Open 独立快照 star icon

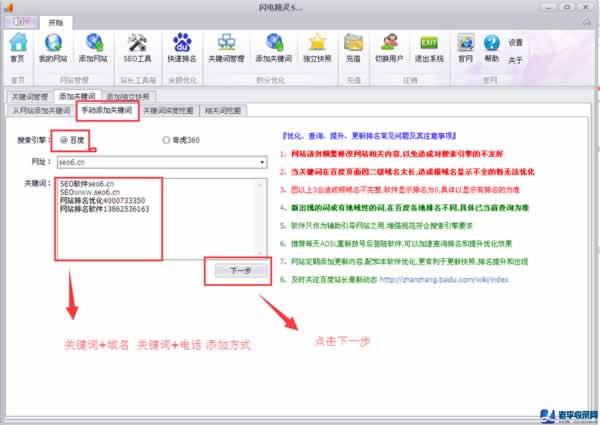(317, 47)
